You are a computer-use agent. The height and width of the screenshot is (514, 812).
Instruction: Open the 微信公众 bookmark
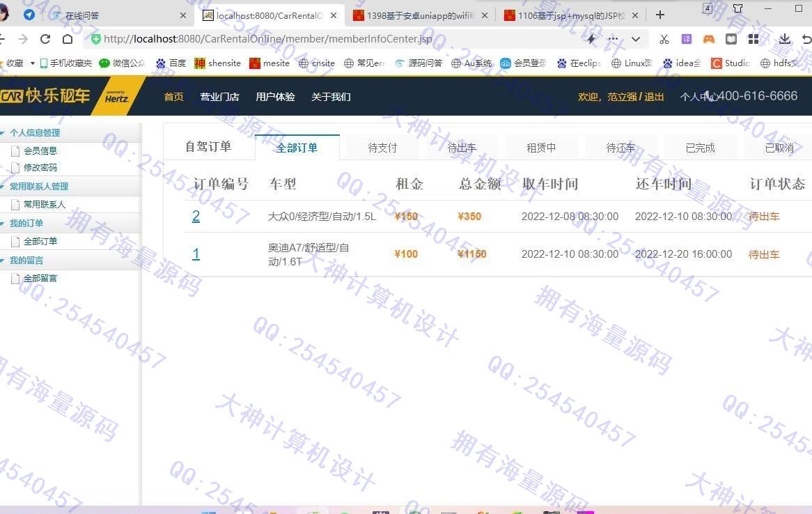tap(122, 63)
